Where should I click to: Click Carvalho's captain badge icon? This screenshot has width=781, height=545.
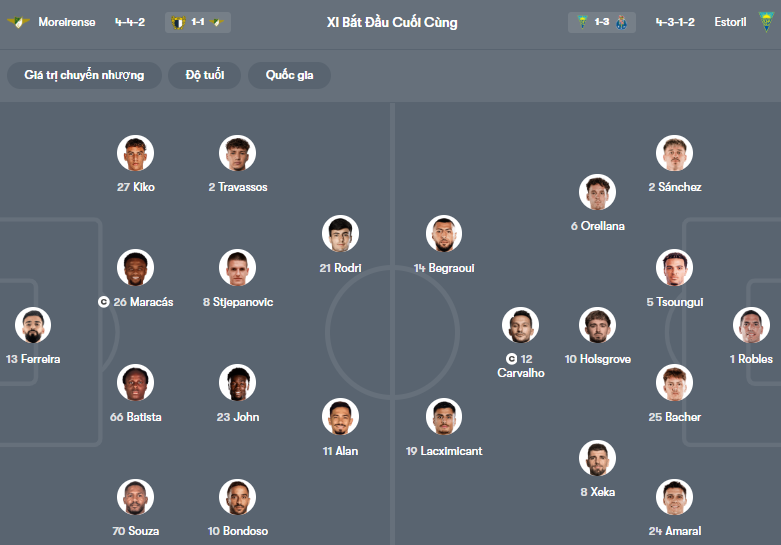click(x=512, y=359)
